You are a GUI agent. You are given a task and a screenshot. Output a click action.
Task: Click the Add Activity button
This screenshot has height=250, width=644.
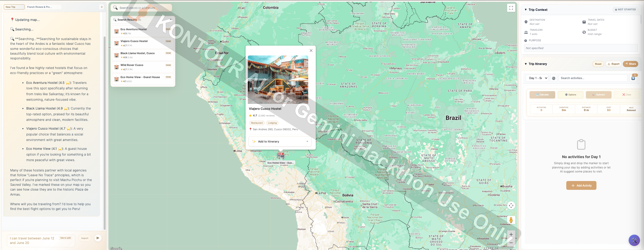(581, 186)
